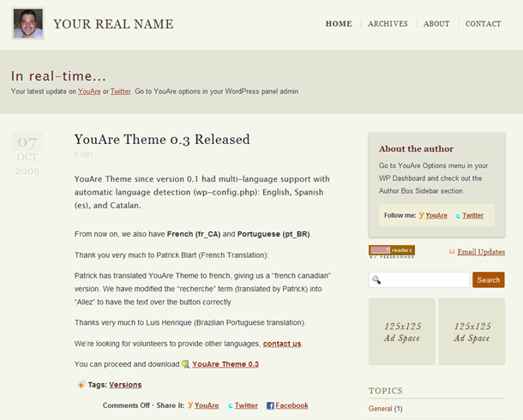Follow author on Twitter in sidebar
The image size is (523, 420).
[x=473, y=216]
